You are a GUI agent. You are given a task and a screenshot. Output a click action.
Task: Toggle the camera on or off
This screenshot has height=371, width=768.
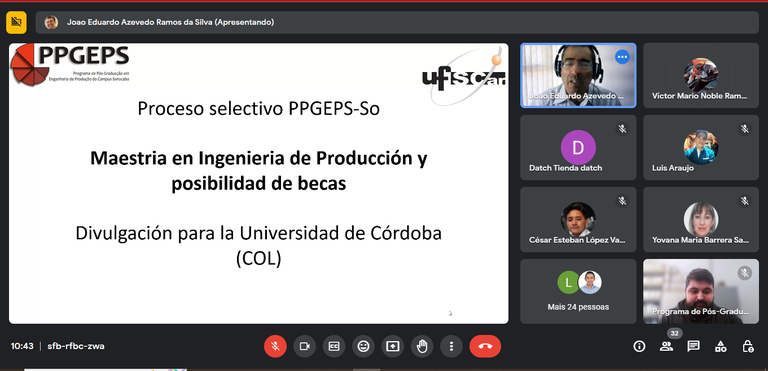305,346
